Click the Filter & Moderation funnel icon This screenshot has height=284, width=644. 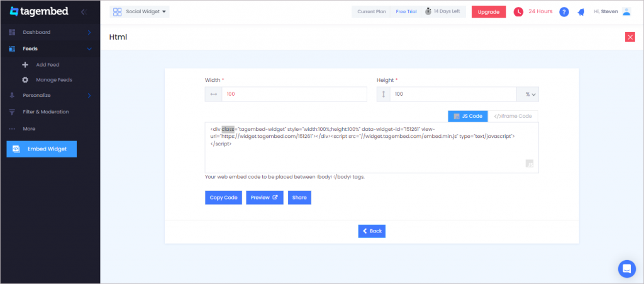click(x=12, y=112)
